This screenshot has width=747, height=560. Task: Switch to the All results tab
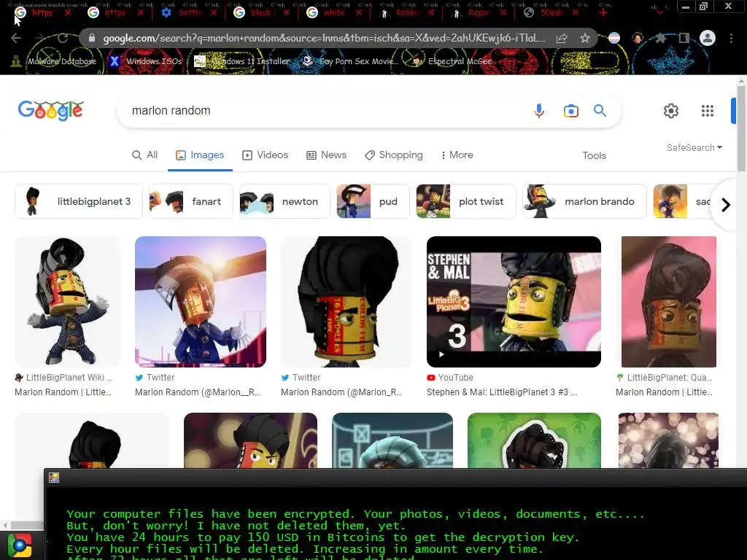[145, 155]
